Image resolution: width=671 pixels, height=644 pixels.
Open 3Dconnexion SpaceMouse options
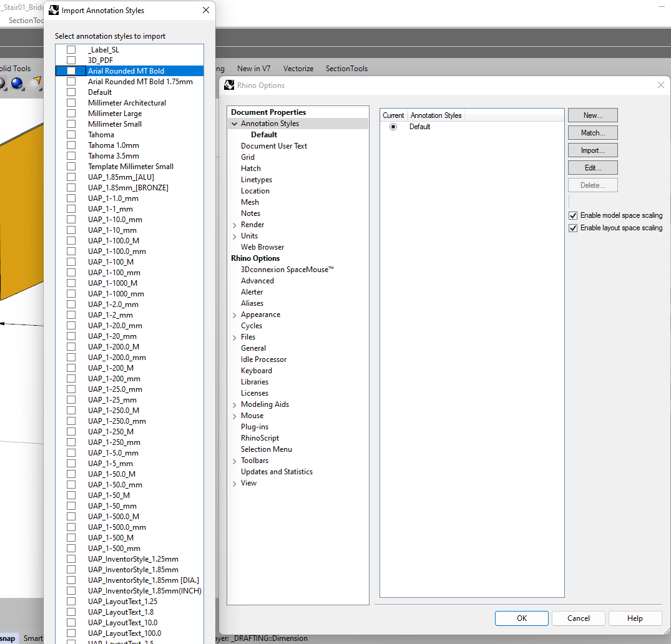[x=287, y=270]
